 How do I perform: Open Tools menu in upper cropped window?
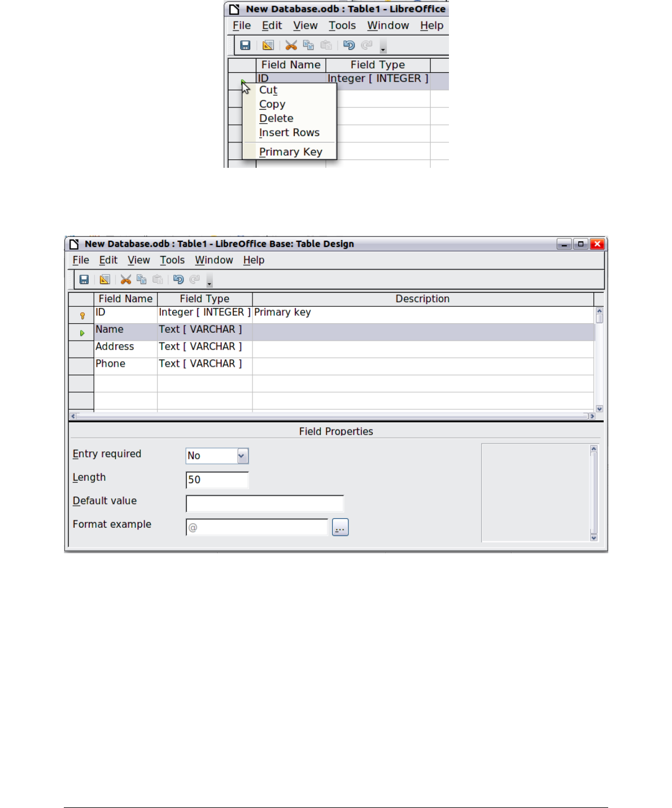[x=342, y=25]
